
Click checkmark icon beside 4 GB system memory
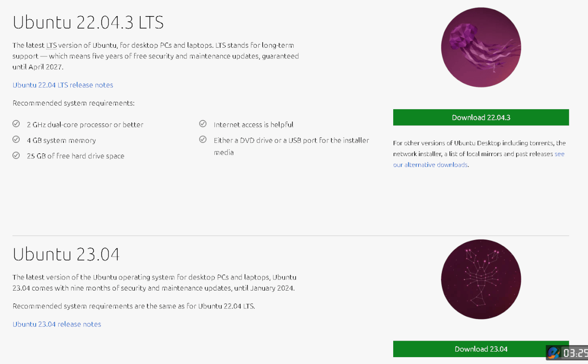(x=16, y=140)
